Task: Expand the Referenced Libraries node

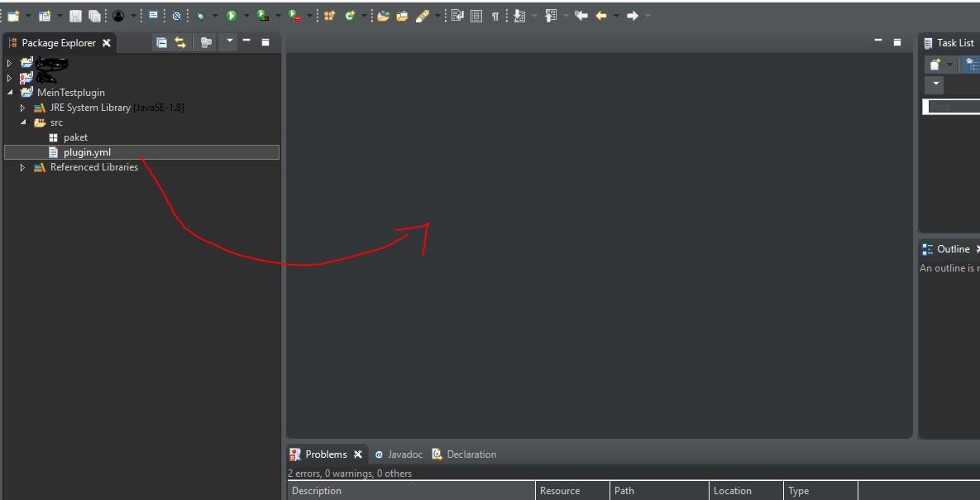Action: click(x=22, y=168)
